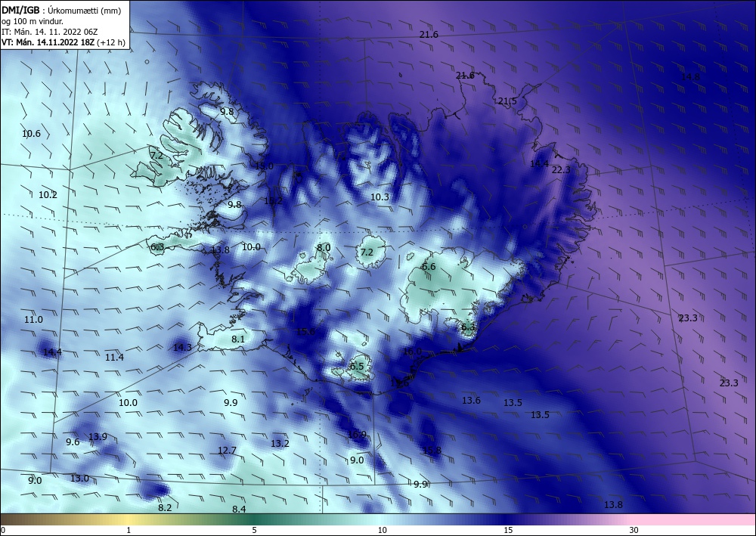Click the 8.4 value on the map

coord(239,509)
